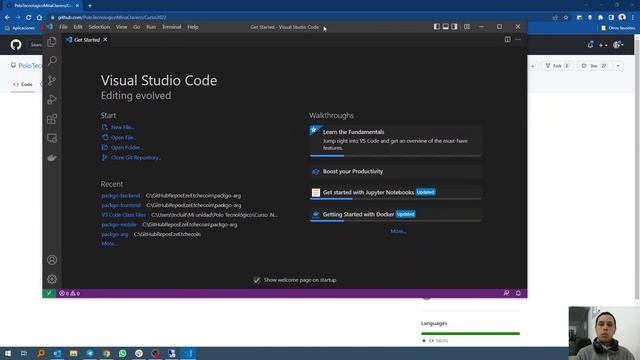Open WhatsApp from the taskbar
The height and width of the screenshot is (360, 640).
coord(122,353)
